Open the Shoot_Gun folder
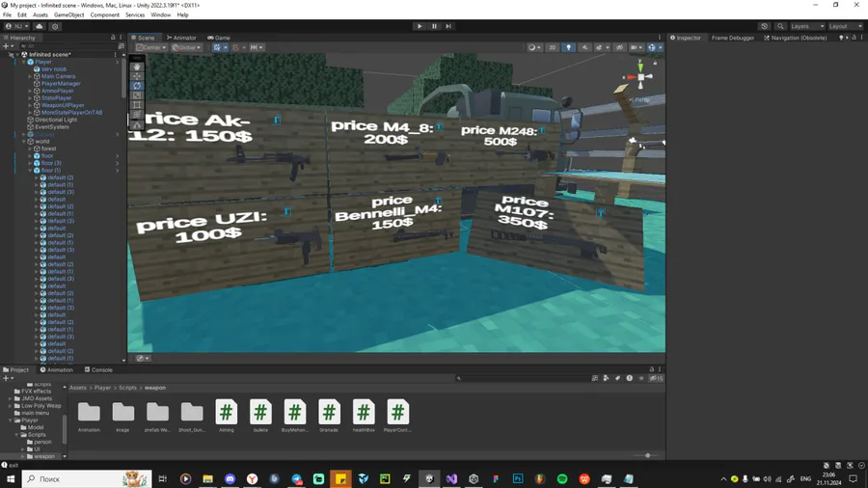The height and width of the screenshot is (488, 868). tap(192, 416)
